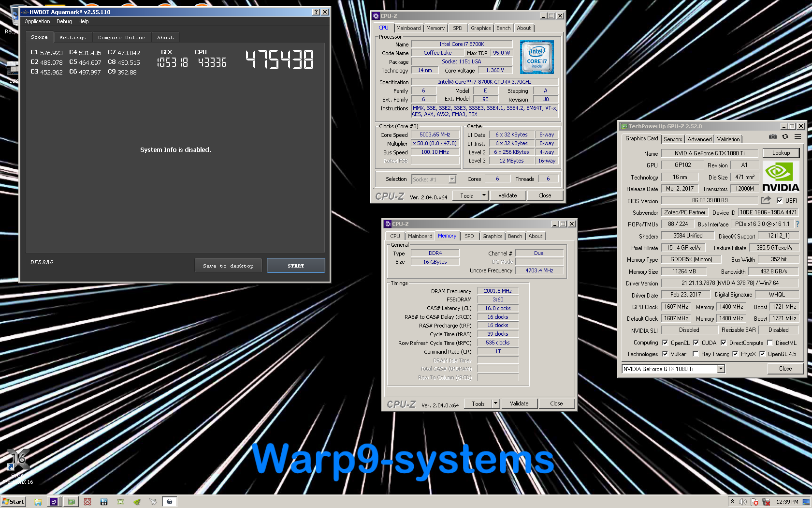Click the Action Center flag tray icon
Viewport: 812px width, 508px height.
click(754, 502)
